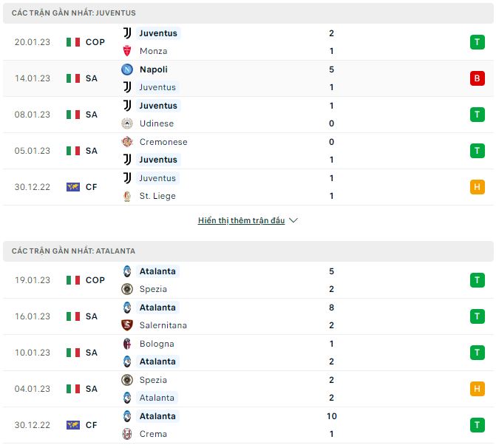
Task: Click the red B result badge for Napoli match
Action: pyautogui.click(x=477, y=78)
